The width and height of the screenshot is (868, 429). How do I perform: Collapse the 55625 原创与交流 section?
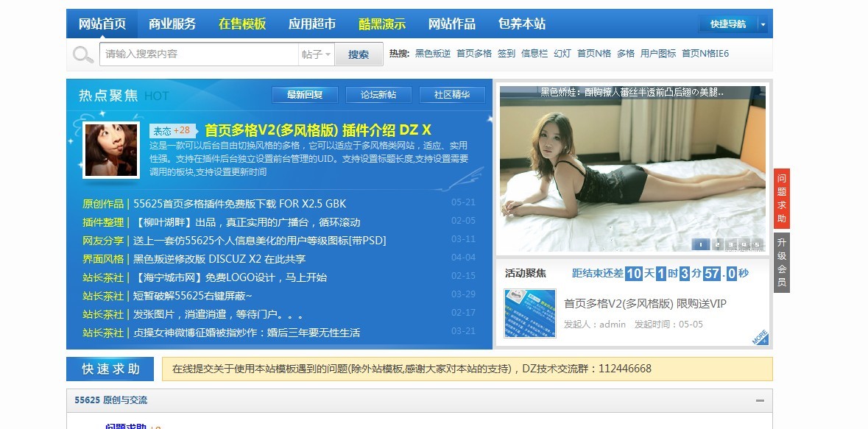click(x=759, y=402)
